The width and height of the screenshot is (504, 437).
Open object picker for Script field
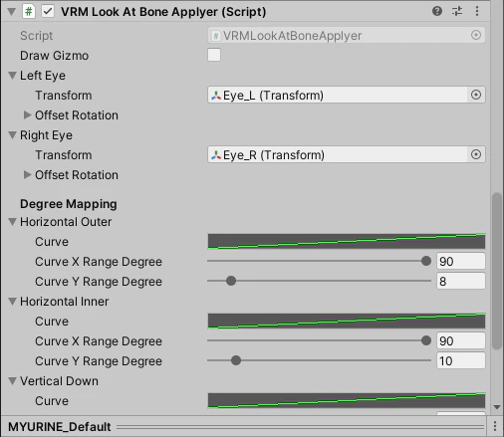(x=476, y=35)
